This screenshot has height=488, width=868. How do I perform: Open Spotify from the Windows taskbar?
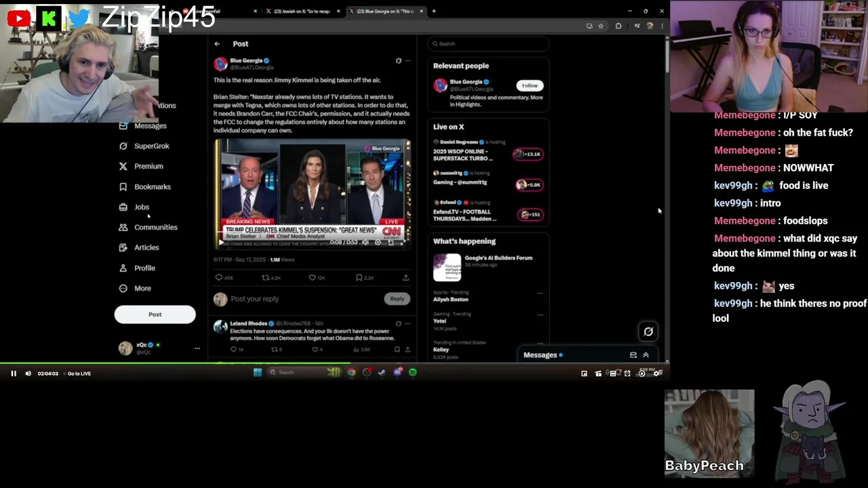(x=413, y=372)
